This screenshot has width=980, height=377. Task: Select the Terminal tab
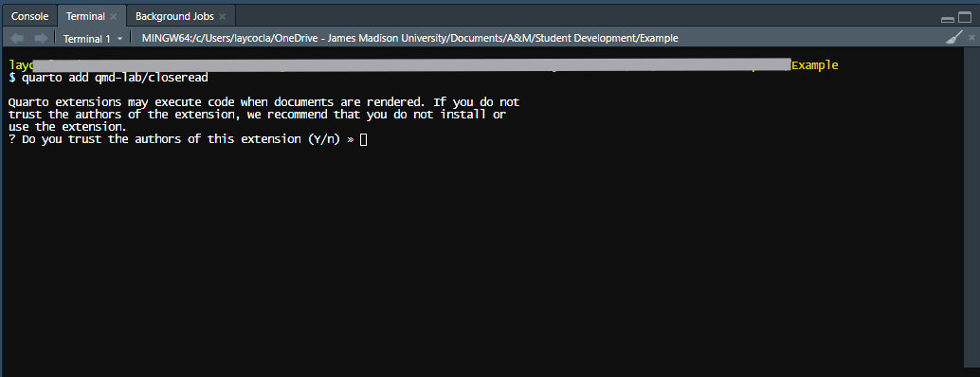click(85, 16)
